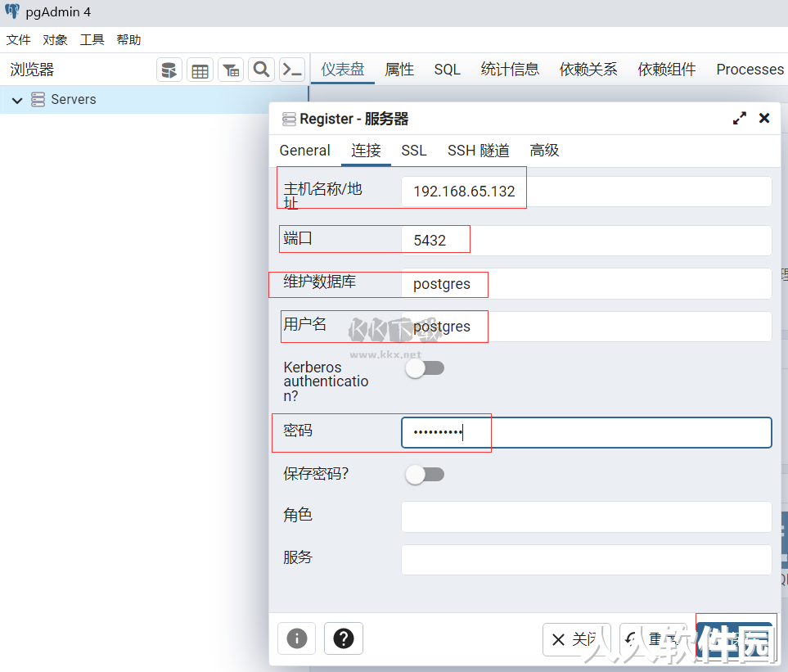Open the 统计信息 panel tab

(x=510, y=70)
